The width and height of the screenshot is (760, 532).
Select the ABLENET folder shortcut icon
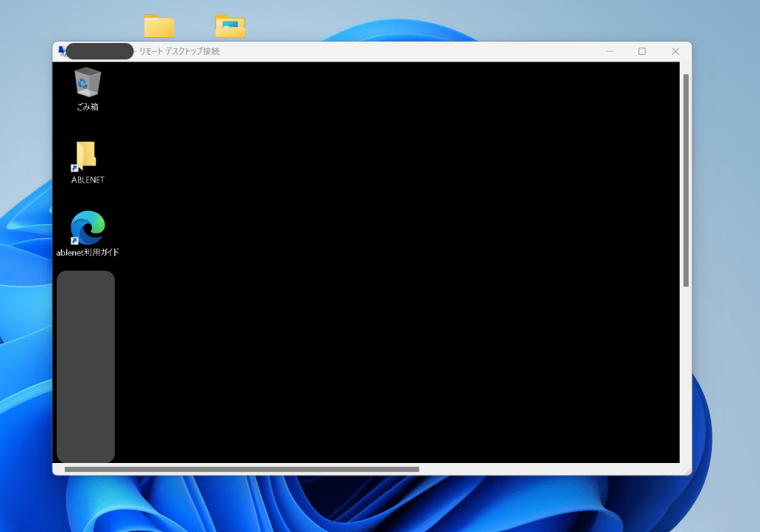[x=87, y=156]
